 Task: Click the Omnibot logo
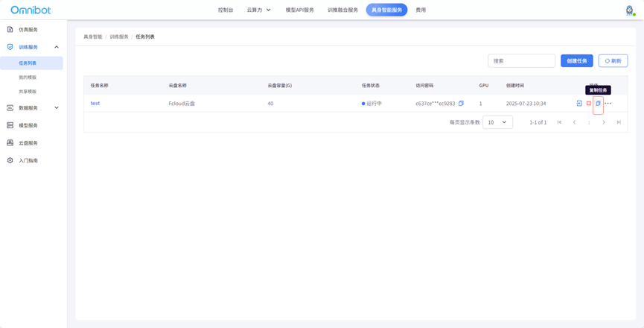tap(31, 10)
